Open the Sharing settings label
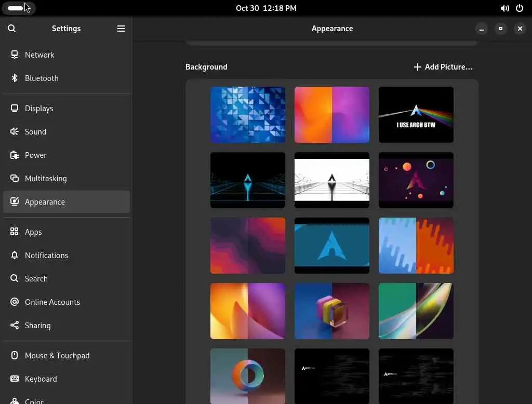 click(x=37, y=325)
